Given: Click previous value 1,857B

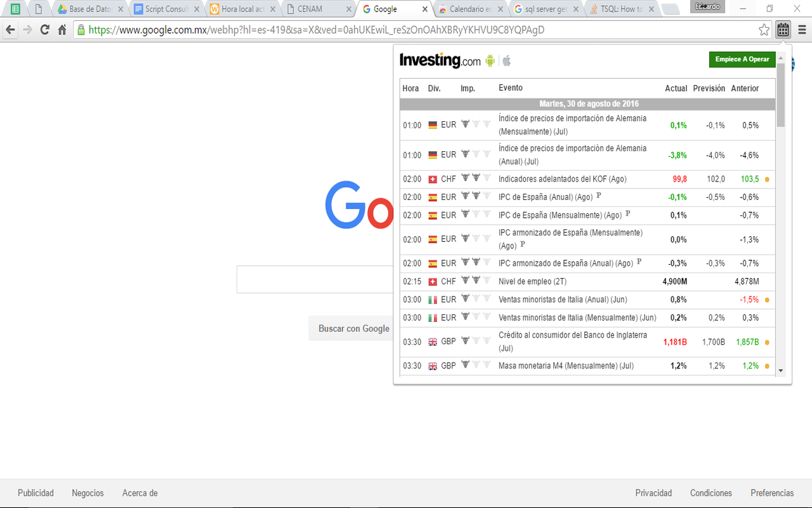Looking at the screenshot, I should (747, 342).
